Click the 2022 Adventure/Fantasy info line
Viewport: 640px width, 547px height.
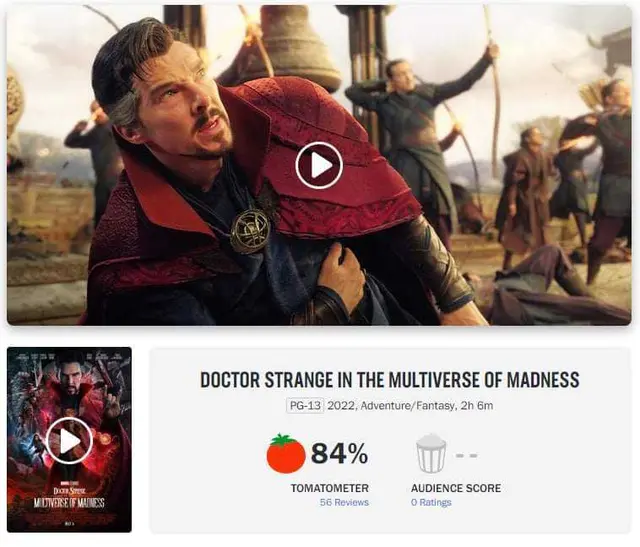410,406
